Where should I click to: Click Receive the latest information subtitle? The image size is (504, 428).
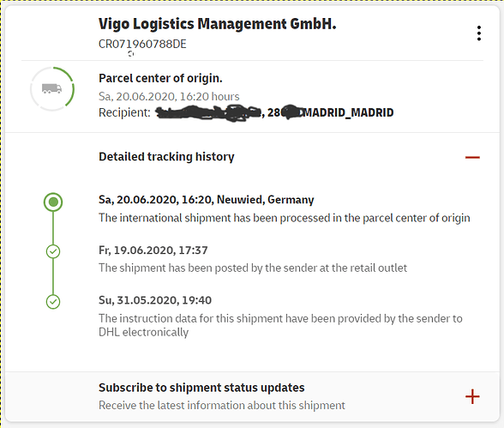[222, 405]
